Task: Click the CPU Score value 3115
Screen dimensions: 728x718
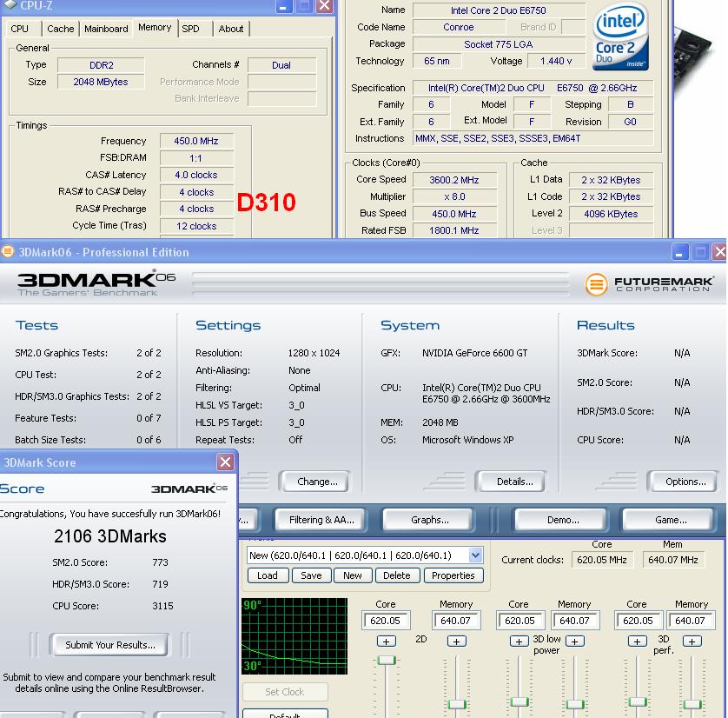Action: pyautogui.click(x=162, y=606)
